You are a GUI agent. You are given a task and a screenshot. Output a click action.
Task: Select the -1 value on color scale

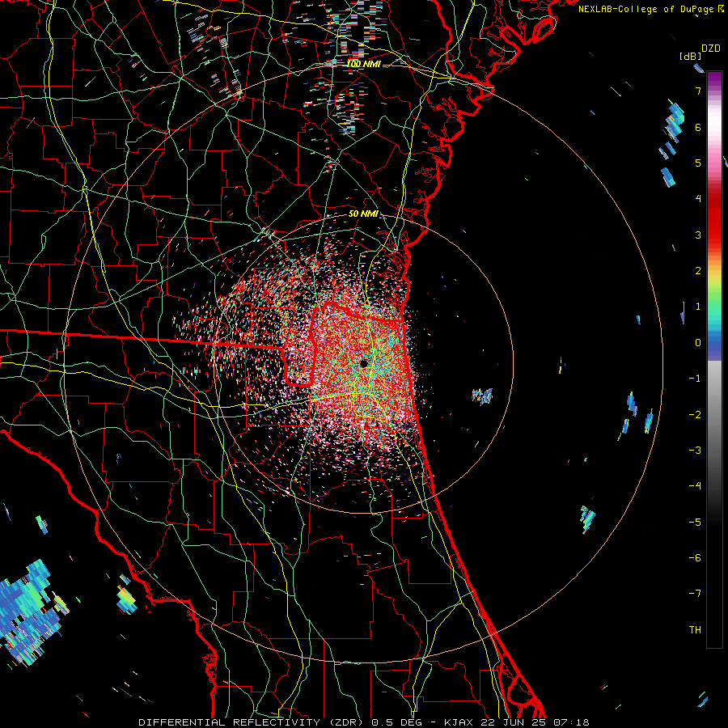pyautogui.click(x=695, y=379)
